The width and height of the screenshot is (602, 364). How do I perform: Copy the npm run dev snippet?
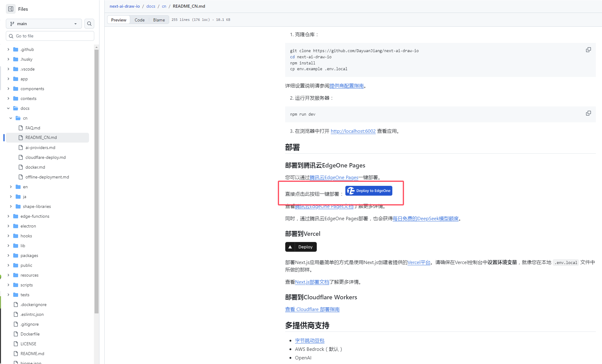[x=588, y=113]
